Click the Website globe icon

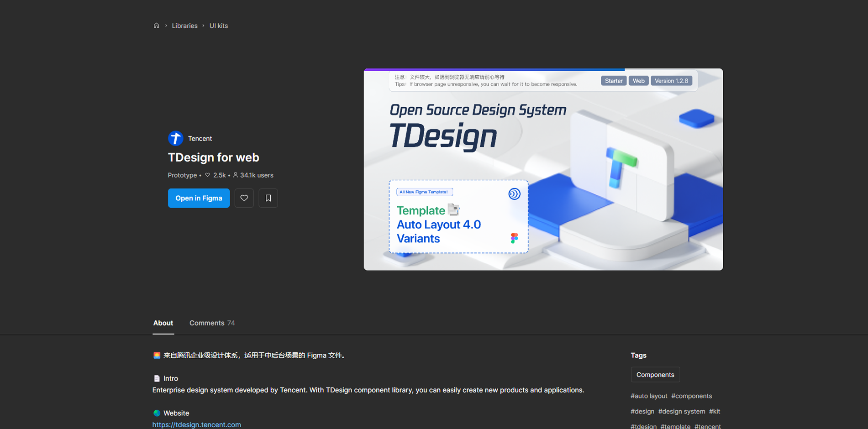coord(157,413)
